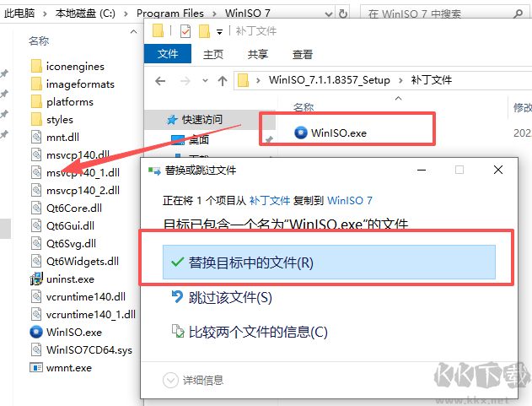Click the 本地磁盘 (C:) breadcrumb segment
This screenshot has height=406, width=532.
click(x=85, y=14)
